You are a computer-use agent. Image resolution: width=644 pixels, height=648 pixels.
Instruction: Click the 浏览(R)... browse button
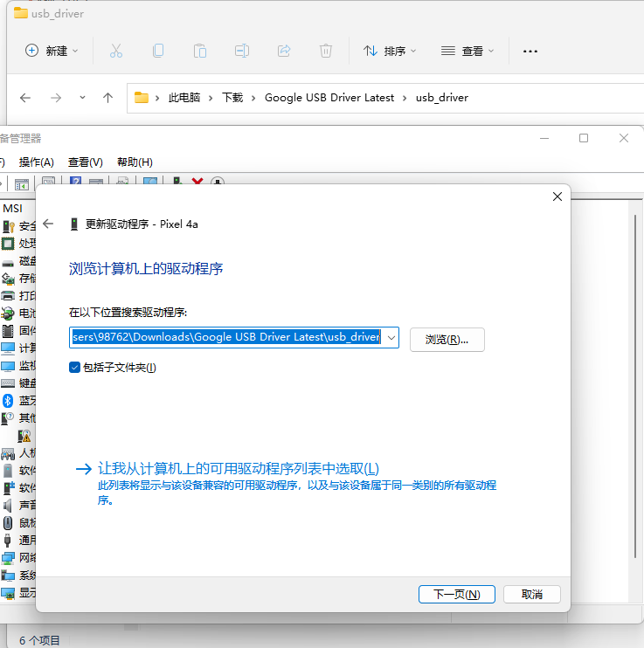point(447,340)
